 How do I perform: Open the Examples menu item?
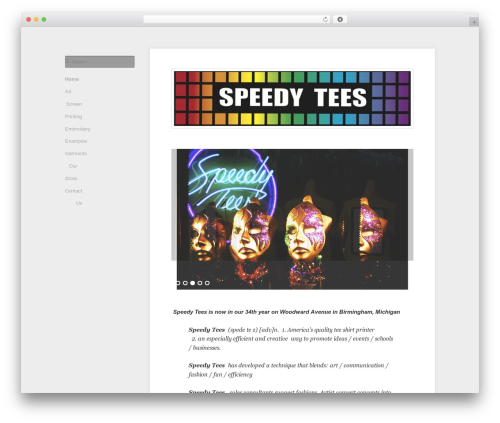point(76,141)
